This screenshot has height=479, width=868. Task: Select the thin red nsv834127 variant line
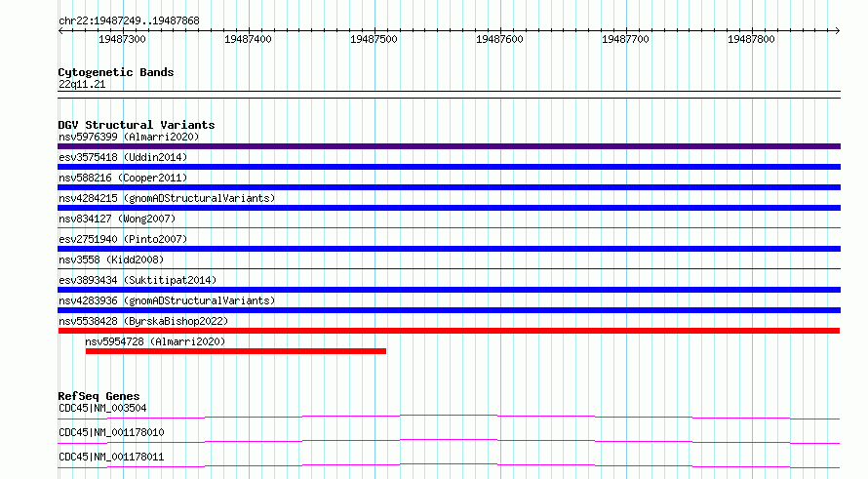point(449,227)
